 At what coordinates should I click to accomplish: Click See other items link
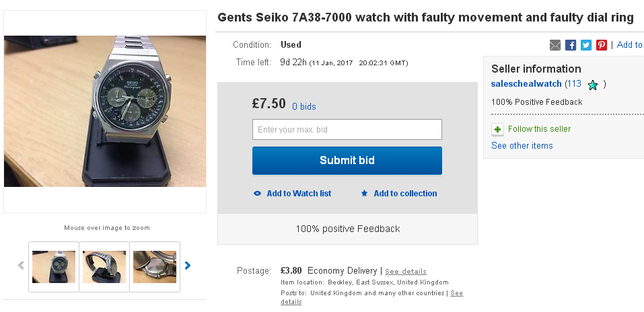click(522, 146)
